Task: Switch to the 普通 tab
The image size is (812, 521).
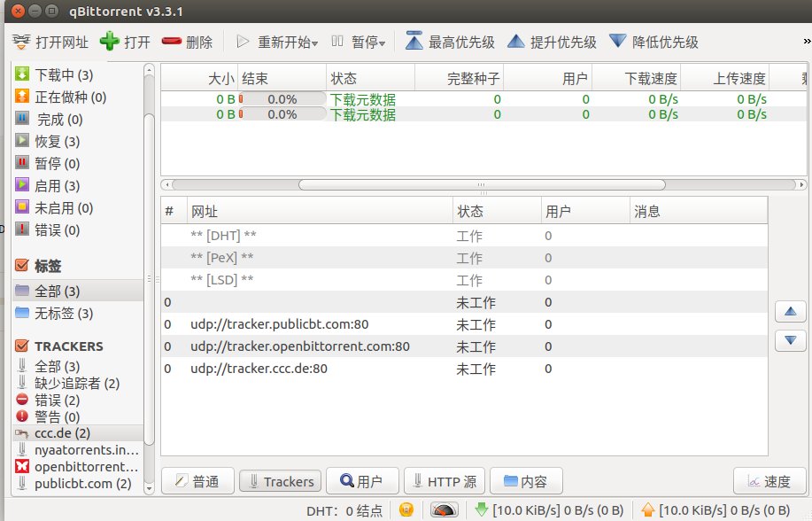Action: point(197,481)
